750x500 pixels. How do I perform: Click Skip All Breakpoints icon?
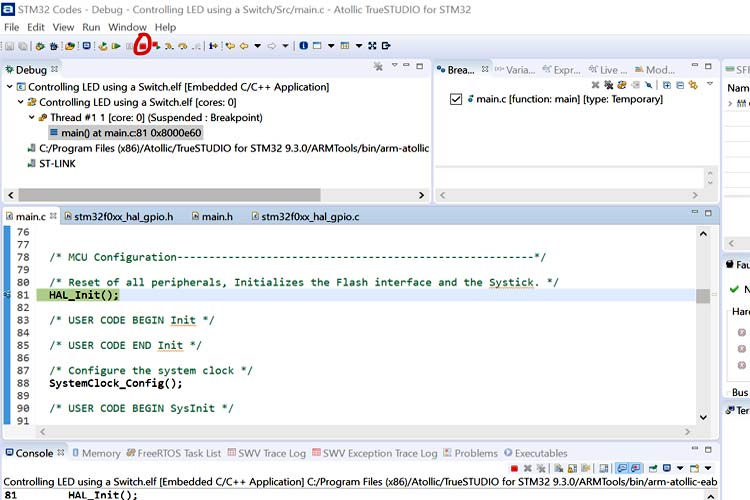(x=649, y=85)
